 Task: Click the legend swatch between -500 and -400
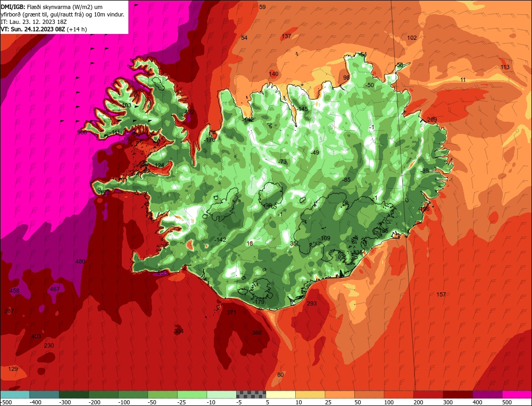click(14, 394)
